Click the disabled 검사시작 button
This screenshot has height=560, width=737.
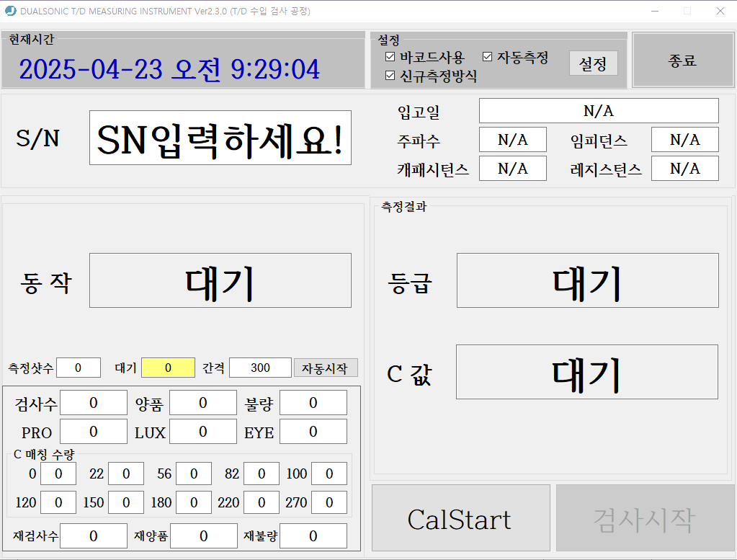645,517
